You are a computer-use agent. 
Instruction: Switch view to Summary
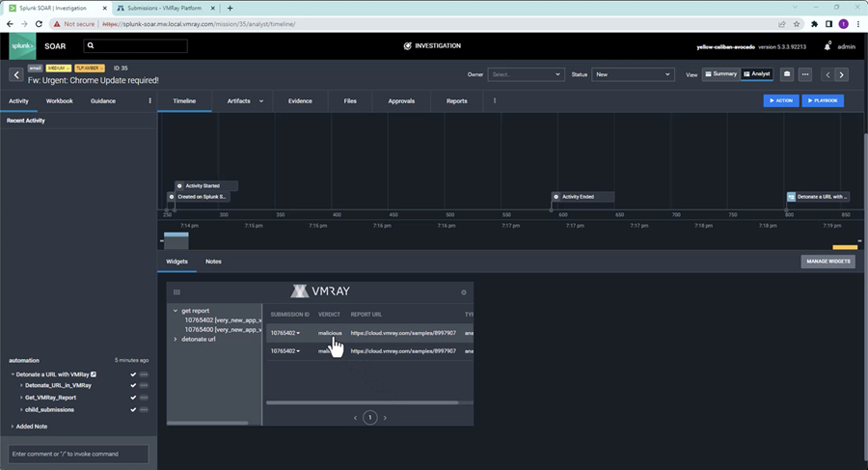[x=720, y=73]
